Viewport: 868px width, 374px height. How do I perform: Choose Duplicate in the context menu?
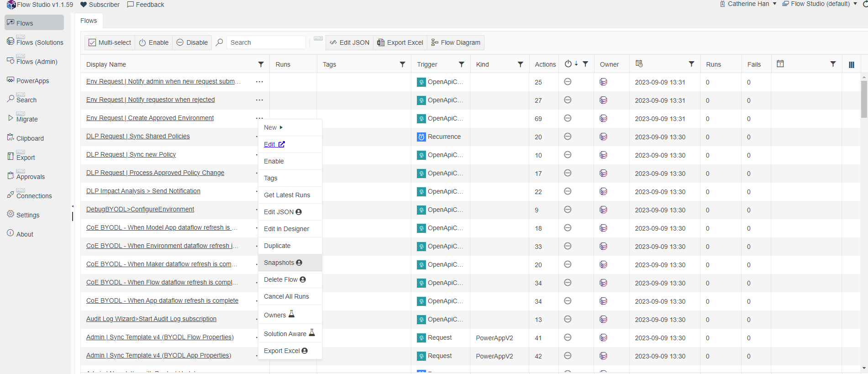click(x=277, y=246)
